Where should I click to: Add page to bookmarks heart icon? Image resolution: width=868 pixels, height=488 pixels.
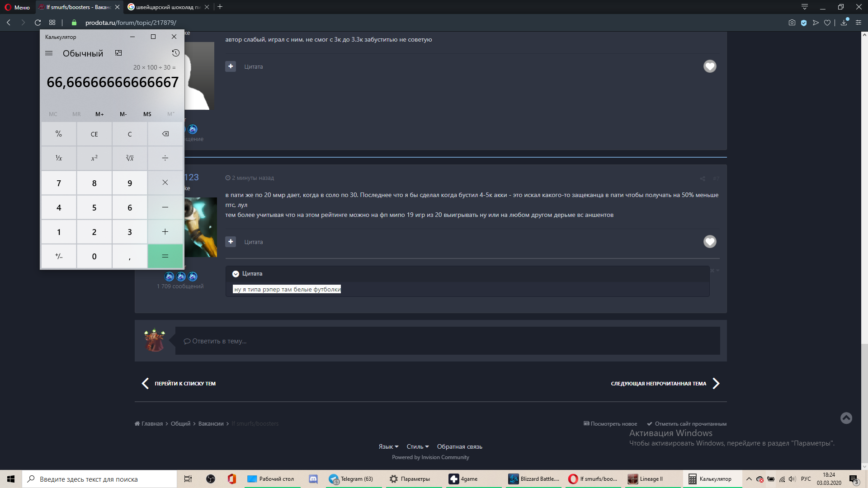[x=827, y=23]
